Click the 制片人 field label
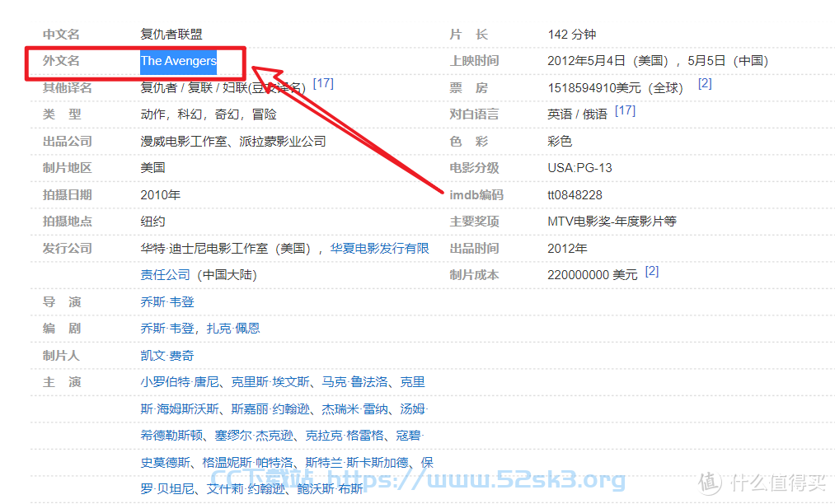Screen dimensions: 835x504 [x=61, y=356]
